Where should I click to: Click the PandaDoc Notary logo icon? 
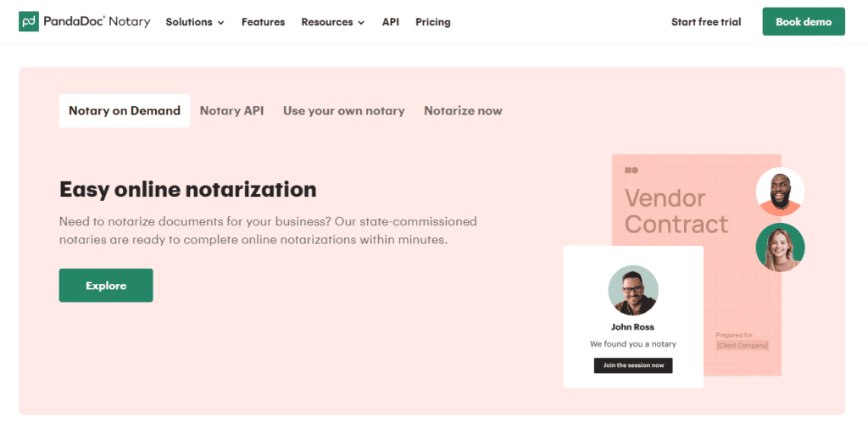(x=30, y=22)
